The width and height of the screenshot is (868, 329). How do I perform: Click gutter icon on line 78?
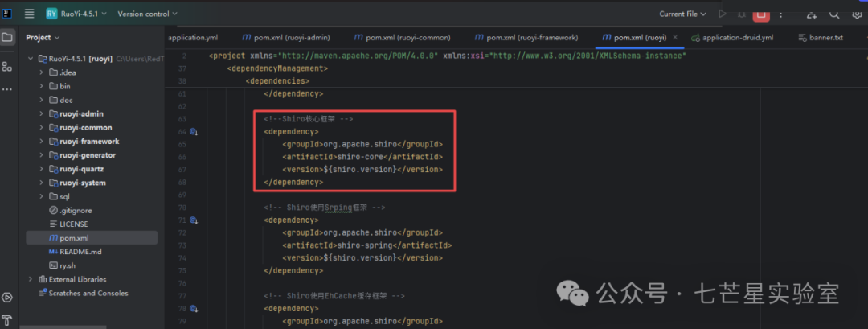(194, 308)
